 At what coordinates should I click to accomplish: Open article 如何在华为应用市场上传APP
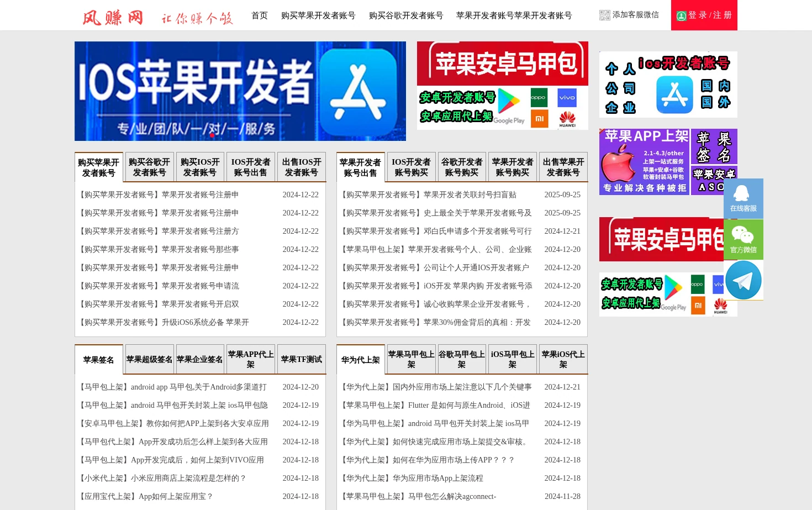click(x=453, y=460)
